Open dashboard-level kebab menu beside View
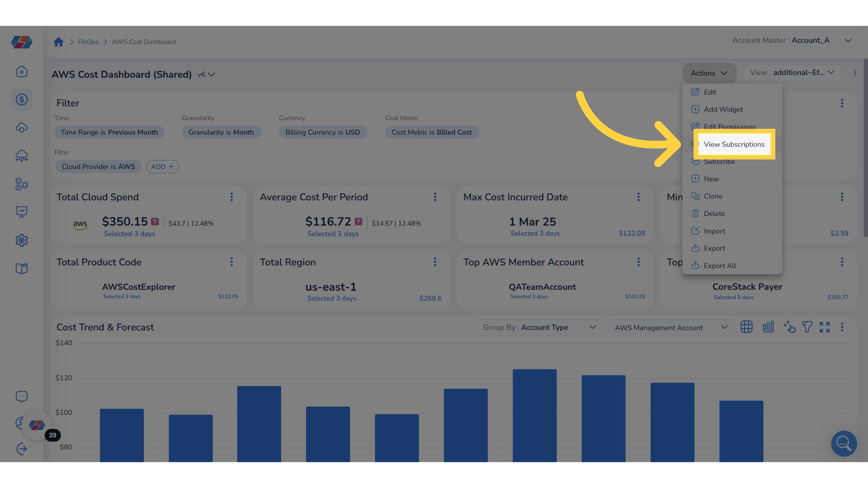This screenshot has height=488, width=868. (x=855, y=73)
